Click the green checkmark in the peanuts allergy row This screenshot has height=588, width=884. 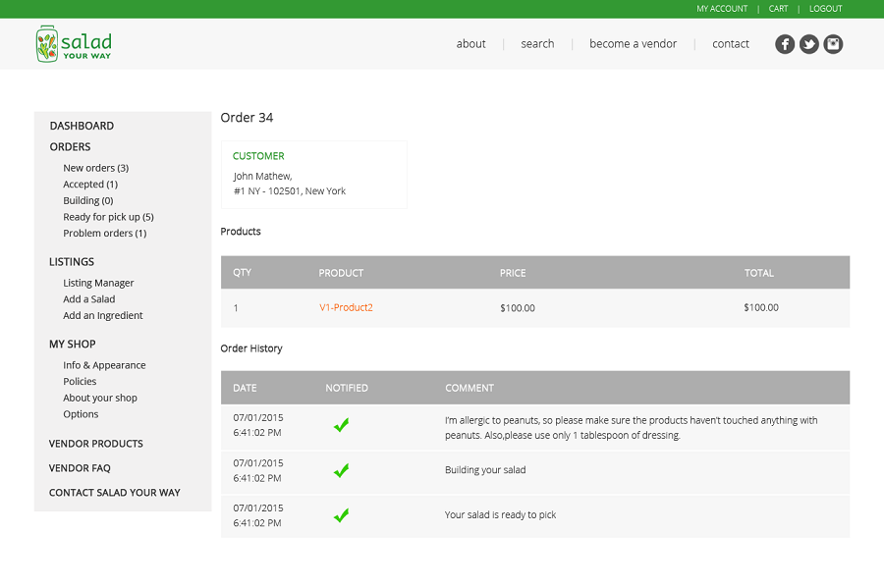click(341, 425)
